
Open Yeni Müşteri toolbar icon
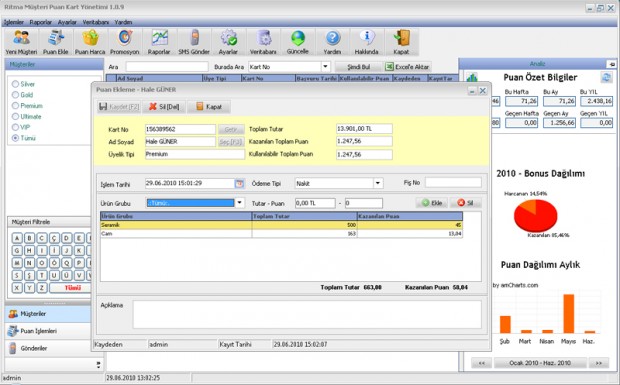coord(21,42)
